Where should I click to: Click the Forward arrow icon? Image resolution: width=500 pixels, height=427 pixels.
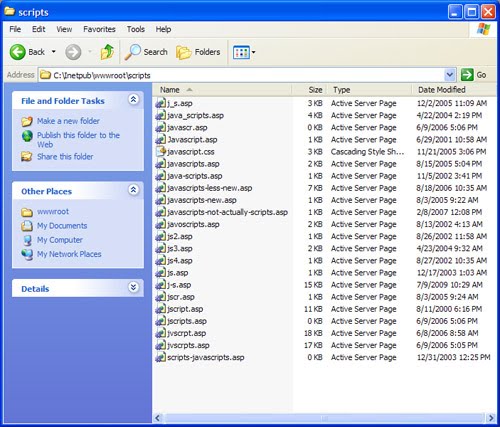pos(73,52)
